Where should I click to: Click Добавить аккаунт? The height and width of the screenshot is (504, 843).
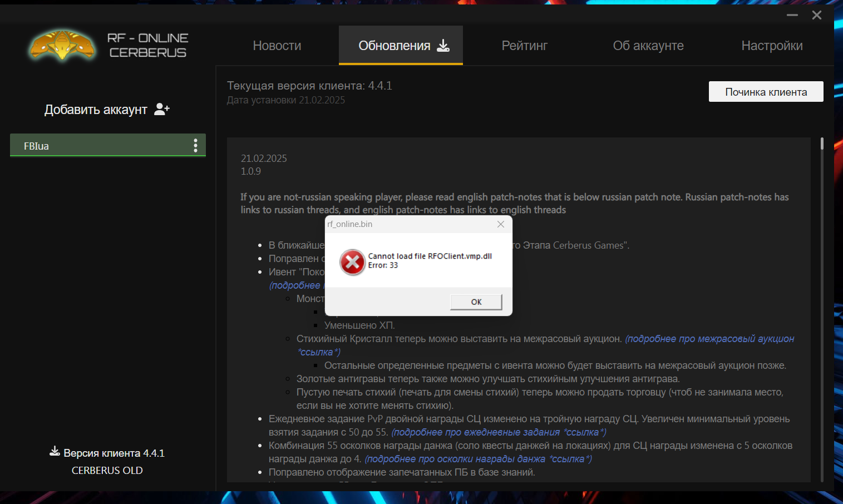[x=96, y=110]
